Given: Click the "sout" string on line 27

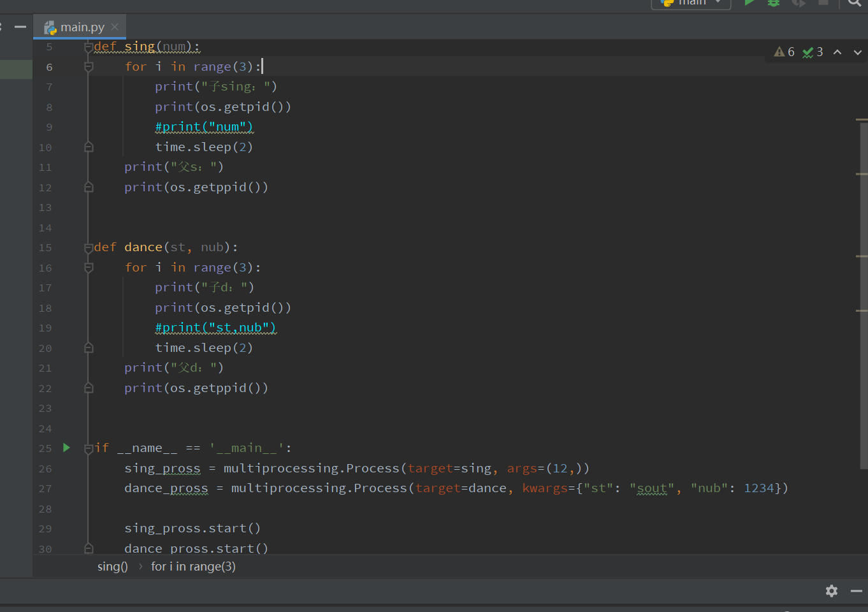Looking at the screenshot, I should point(652,488).
